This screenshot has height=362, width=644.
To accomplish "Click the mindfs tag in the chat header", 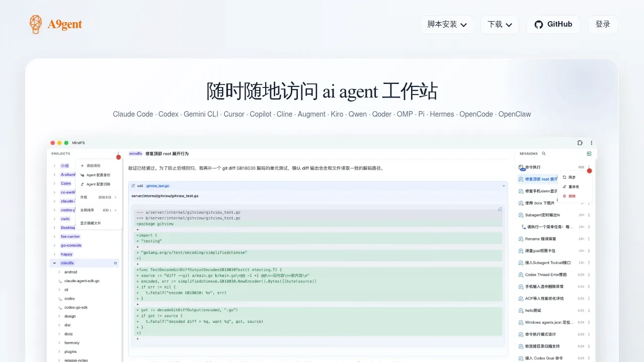I will click(x=136, y=153).
